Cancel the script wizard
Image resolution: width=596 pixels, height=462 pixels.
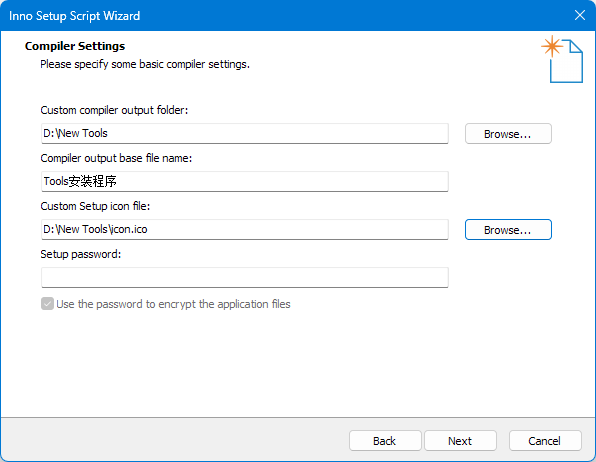545,441
